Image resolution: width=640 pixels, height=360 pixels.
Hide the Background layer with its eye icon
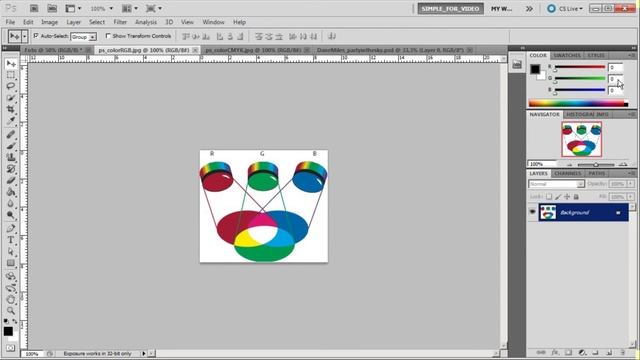tap(532, 212)
